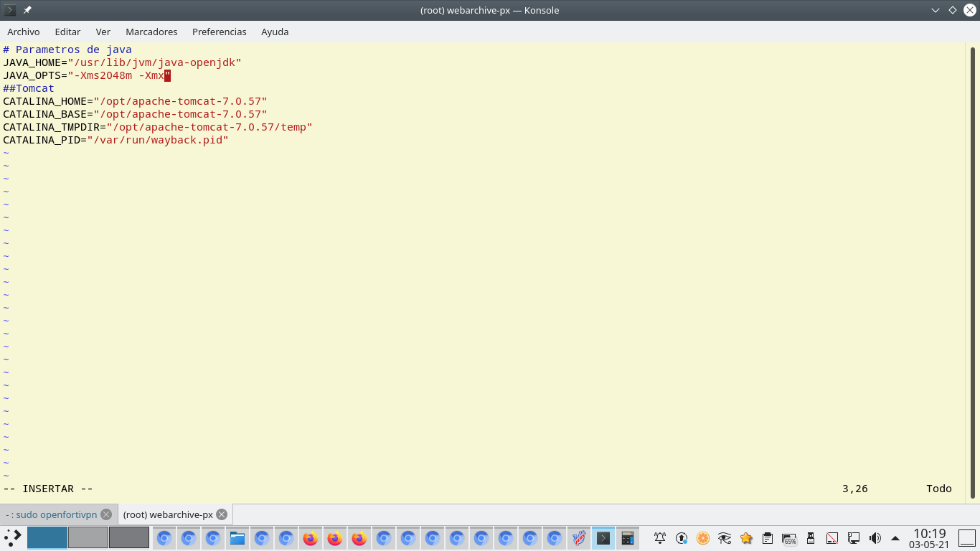
Task: Open the removable USB devices tray icon
Action: (x=811, y=538)
